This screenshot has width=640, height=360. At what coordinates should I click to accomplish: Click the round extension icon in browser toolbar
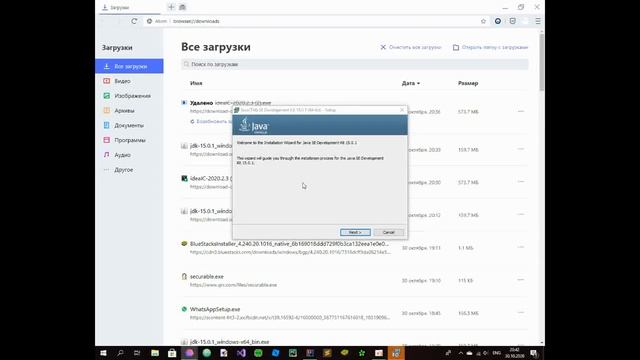coord(498,21)
